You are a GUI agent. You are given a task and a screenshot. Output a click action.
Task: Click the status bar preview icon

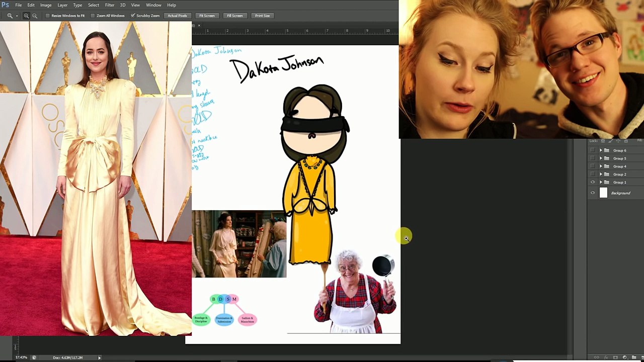[34, 357]
